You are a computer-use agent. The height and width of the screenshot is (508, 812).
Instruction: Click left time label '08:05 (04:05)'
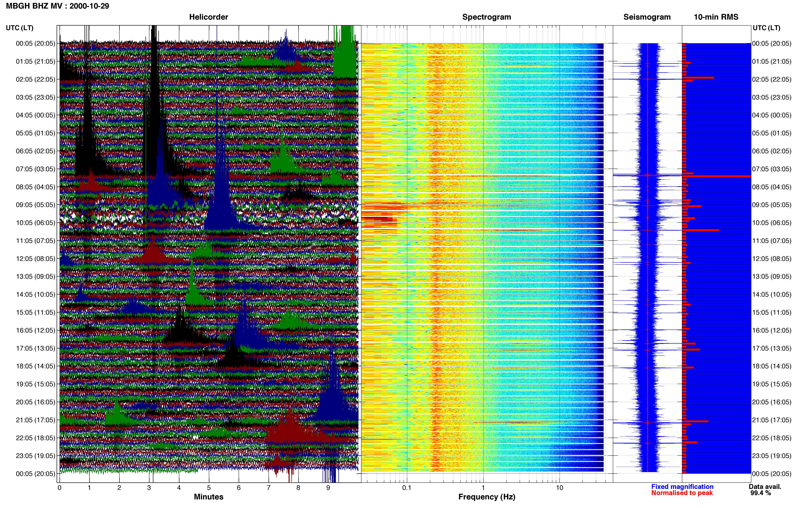(x=36, y=187)
